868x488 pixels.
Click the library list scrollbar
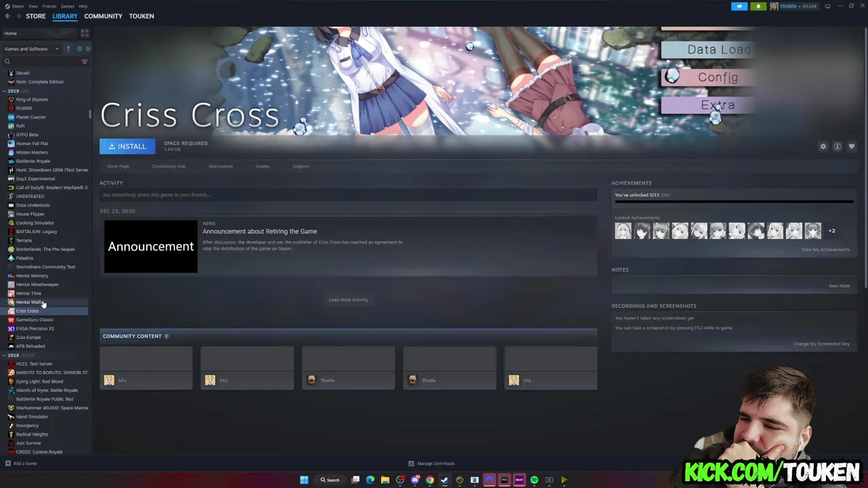coord(90,114)
